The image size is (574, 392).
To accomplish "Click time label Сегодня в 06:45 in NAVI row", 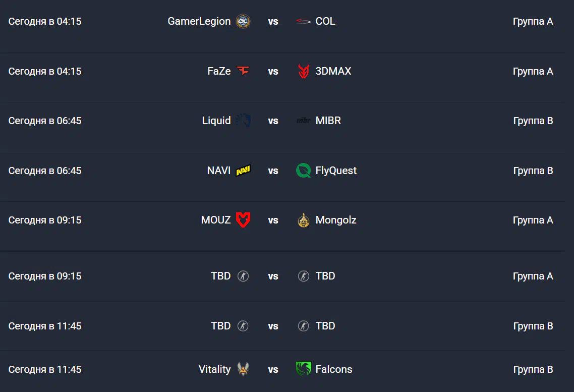I will click(45, 171).
